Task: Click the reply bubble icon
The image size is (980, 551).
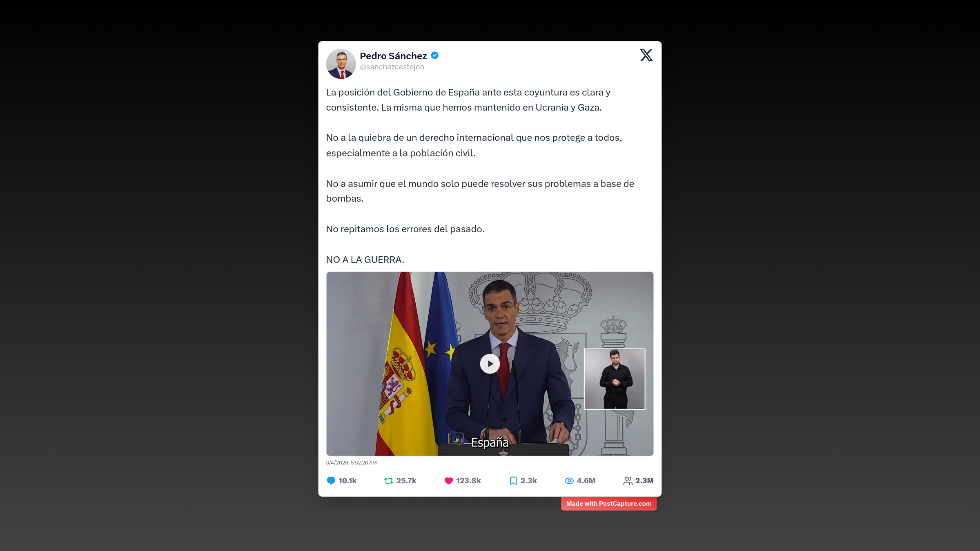Action: (331, 481)
